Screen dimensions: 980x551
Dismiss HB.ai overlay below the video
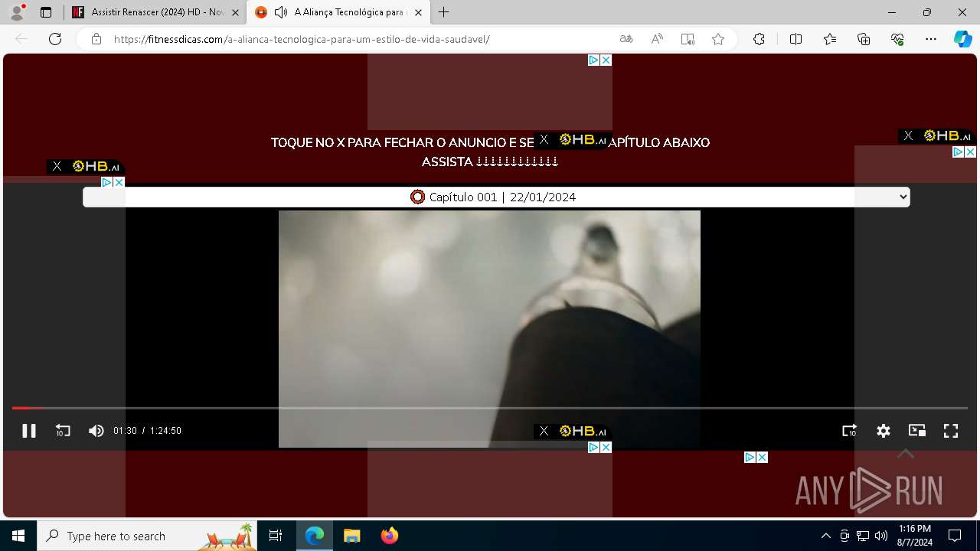[x=544, y=431]
